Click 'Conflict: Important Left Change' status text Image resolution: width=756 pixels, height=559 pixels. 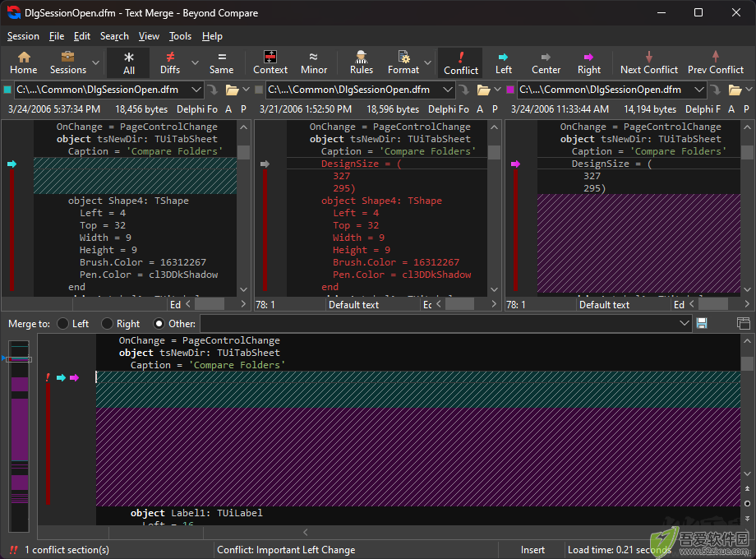point(286,550)
